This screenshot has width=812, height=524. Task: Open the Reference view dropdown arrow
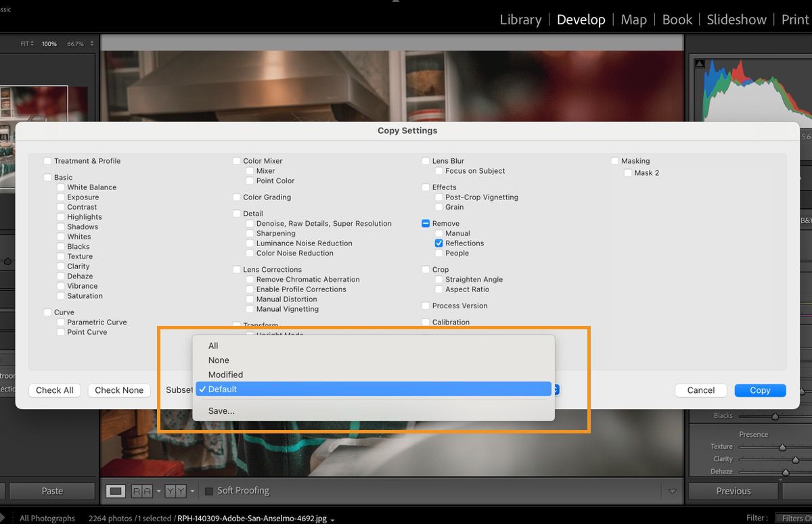159,492
